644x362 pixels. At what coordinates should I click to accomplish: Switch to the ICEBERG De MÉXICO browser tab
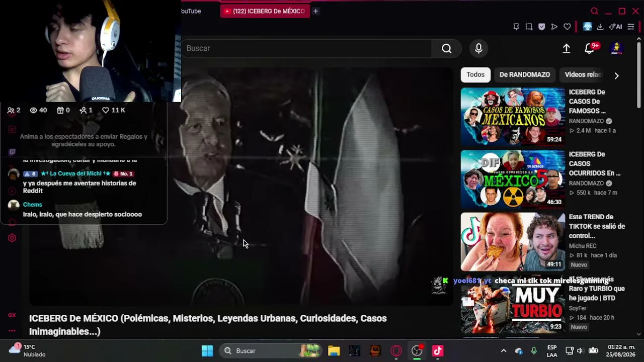click(264, 11)
